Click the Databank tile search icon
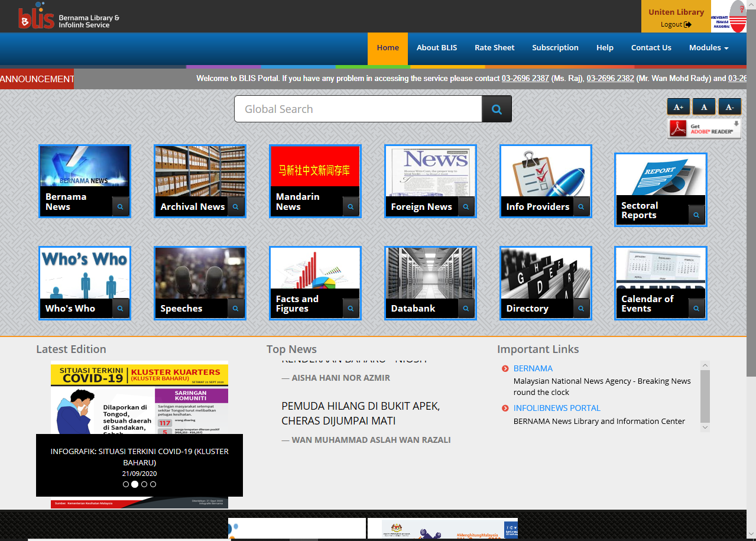Viewport: 756px width, 541px height. 466,309
